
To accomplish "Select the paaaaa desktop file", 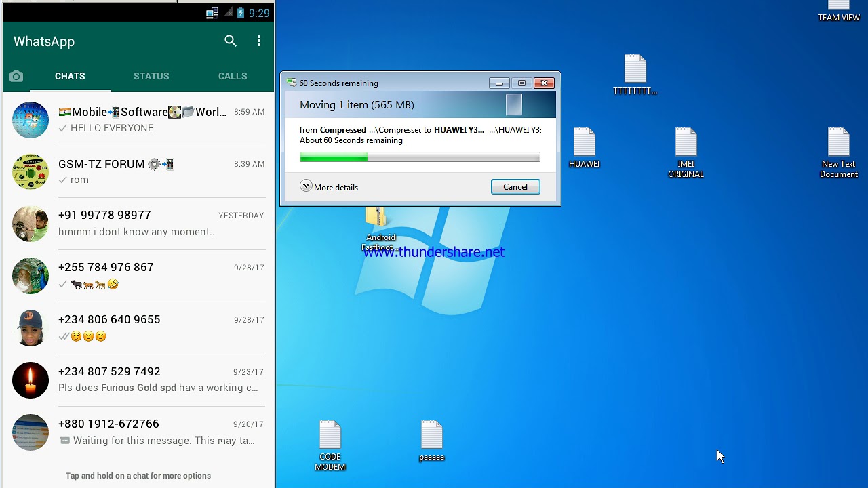I will click(x=432, y=441).
